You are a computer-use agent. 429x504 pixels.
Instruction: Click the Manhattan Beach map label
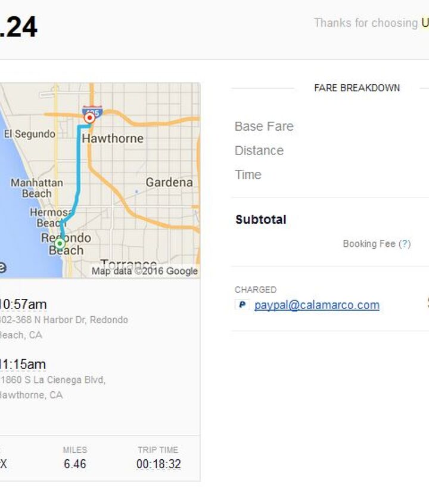click(x=37, y=188)
